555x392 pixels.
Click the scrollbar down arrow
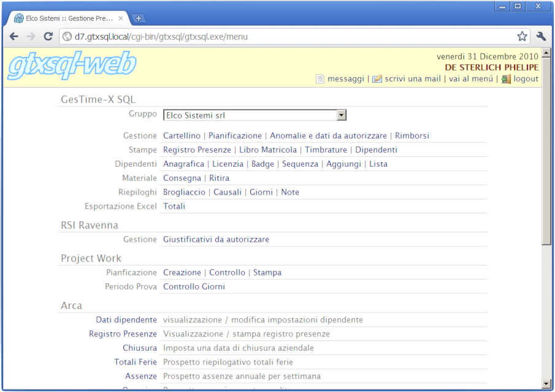[546, 384]
